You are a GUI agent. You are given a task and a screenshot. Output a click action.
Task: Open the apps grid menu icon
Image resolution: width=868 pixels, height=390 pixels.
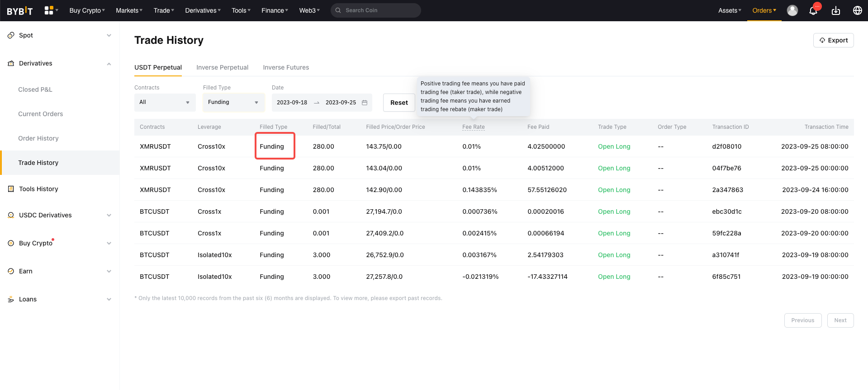pyautogui.click(x=49, y=10)
